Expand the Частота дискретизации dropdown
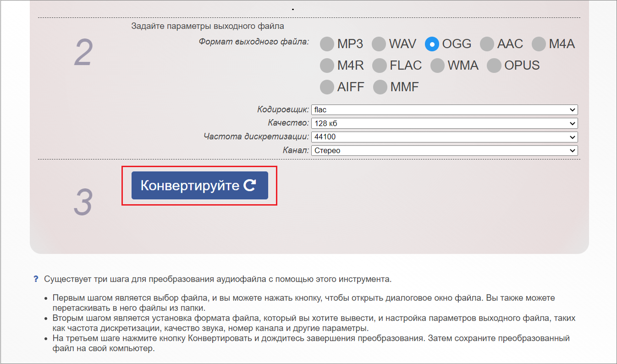Screen dimensions: 617x364 444,137
